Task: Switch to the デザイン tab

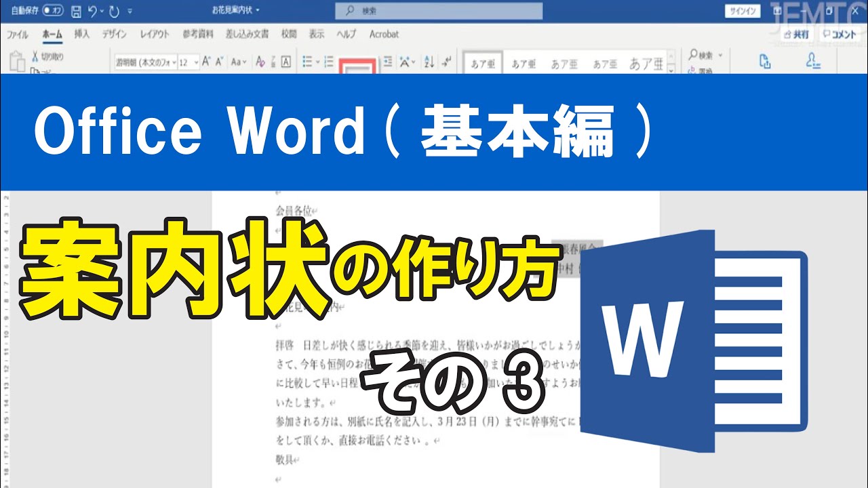Action: point(115,34)
